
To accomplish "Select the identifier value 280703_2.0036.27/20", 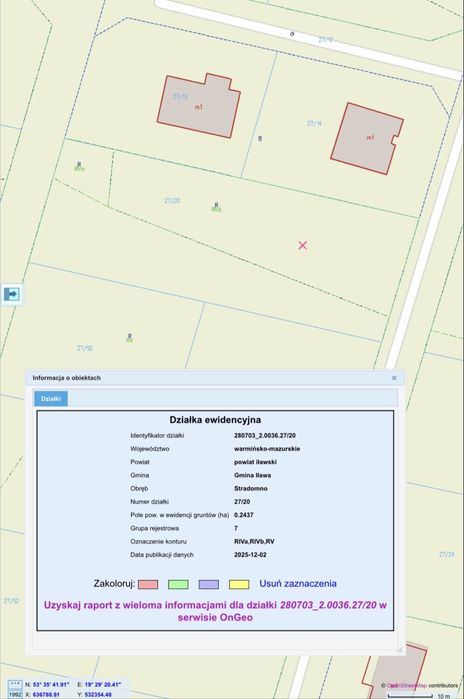I will pos(265,436).
